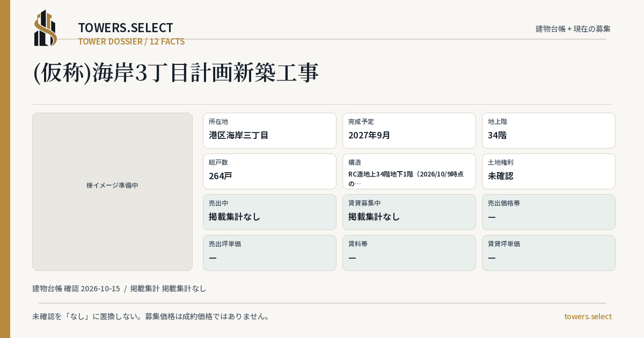Click the 売出価格帯 card
This screenshot has height=338, width=644.
548,212
